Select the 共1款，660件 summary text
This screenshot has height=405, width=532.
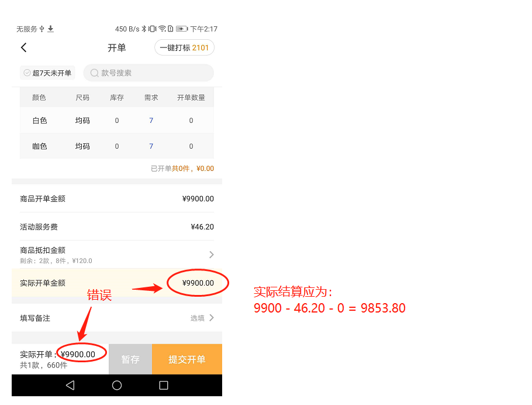pyautogui.click(x=43, y=365)
